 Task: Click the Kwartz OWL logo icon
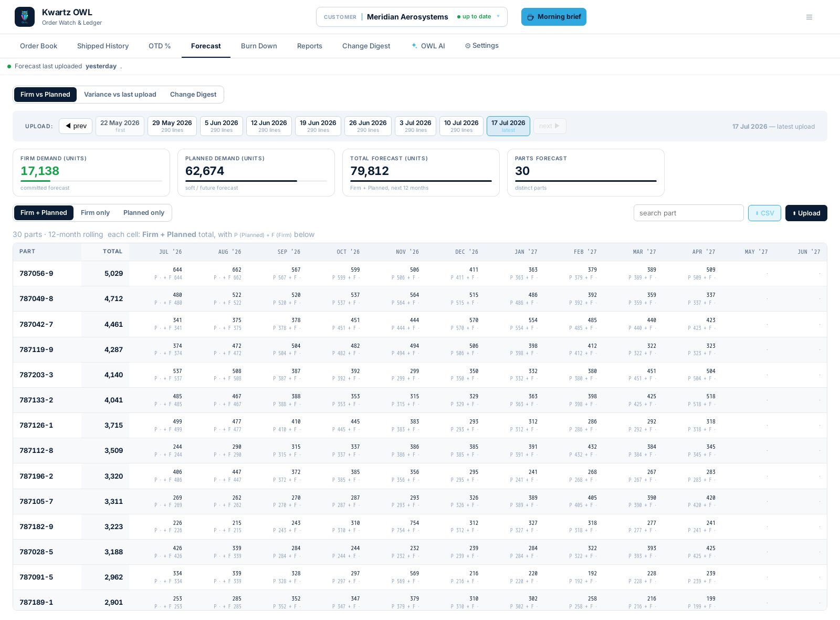coord(25,17)
